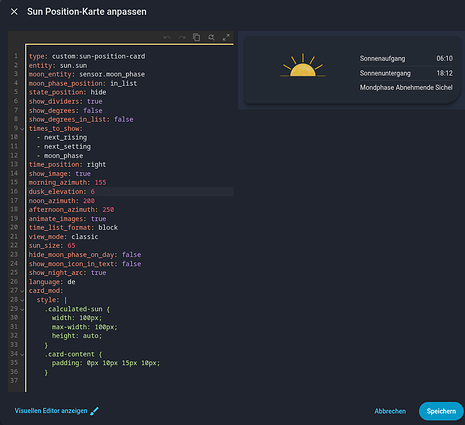The height and width of the screenshot is (425, 465).
Task: Click the undo arrow in the editor toolbar
Action: point(167,37)
